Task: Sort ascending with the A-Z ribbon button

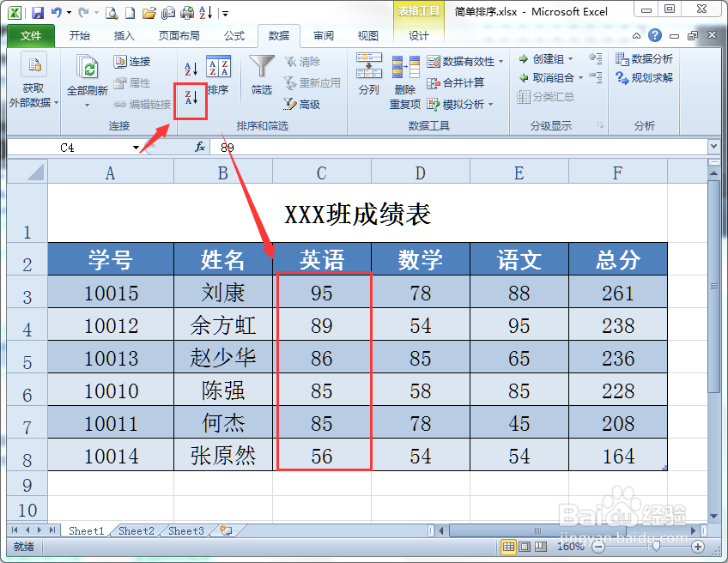Action: click(191, 70)
